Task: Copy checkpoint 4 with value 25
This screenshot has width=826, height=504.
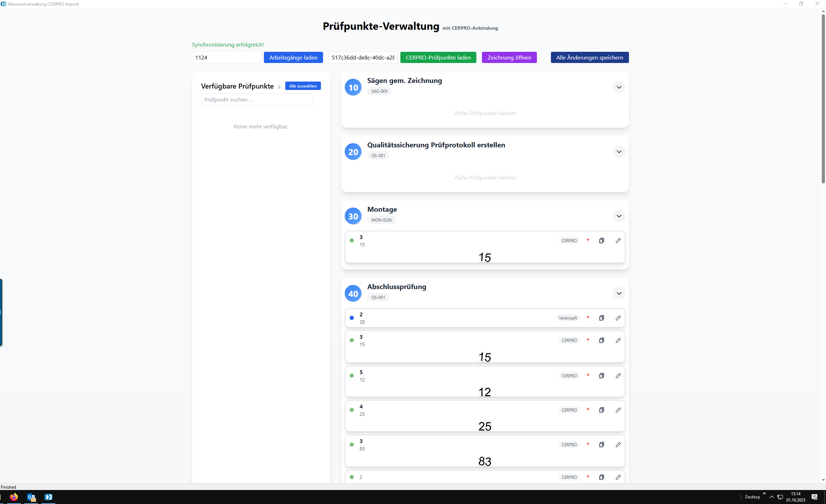Action: (601, 410)
